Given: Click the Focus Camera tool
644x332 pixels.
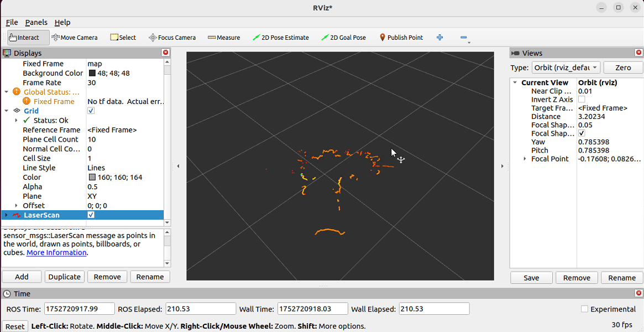Looking at the screenshot, I should pyautogui.click(x=172, y=38).
